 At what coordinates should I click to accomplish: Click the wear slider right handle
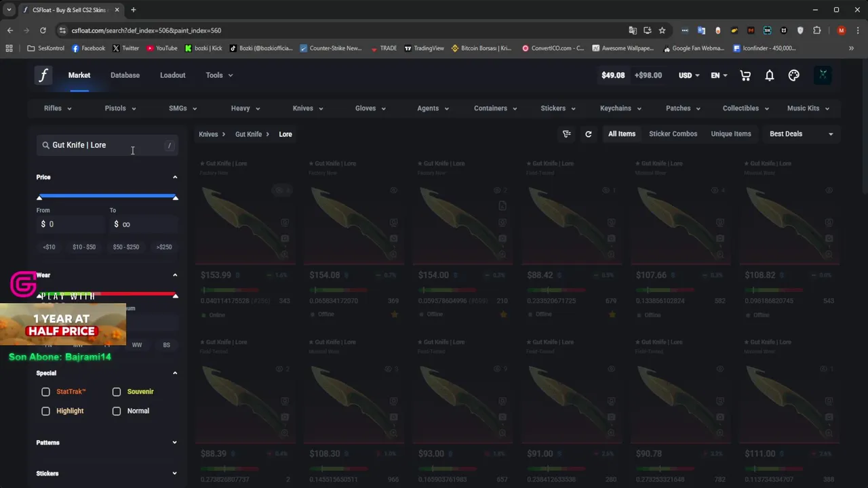pyautogui.click(x=175, y=296)
